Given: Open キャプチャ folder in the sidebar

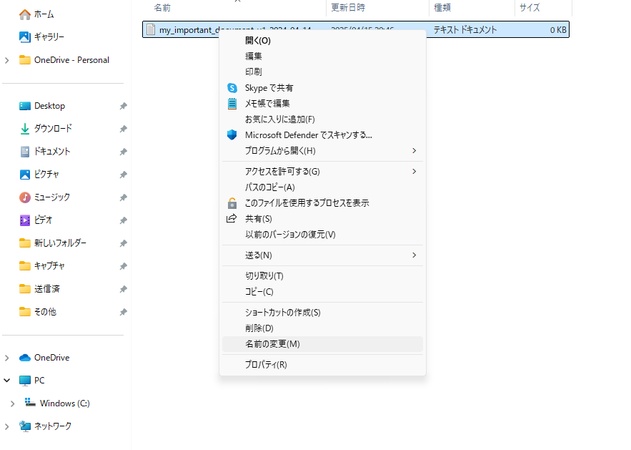Looking at the screenshot, I should [x=49, y=266].
